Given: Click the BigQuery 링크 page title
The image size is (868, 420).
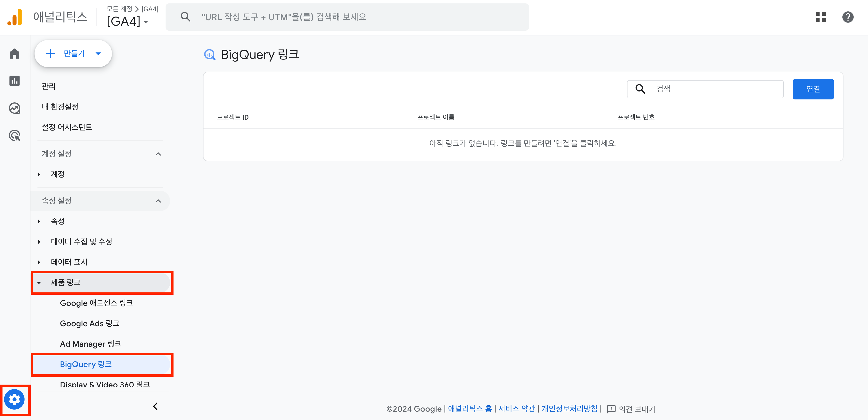Looking at the screenshot, I should click(260, 54).
